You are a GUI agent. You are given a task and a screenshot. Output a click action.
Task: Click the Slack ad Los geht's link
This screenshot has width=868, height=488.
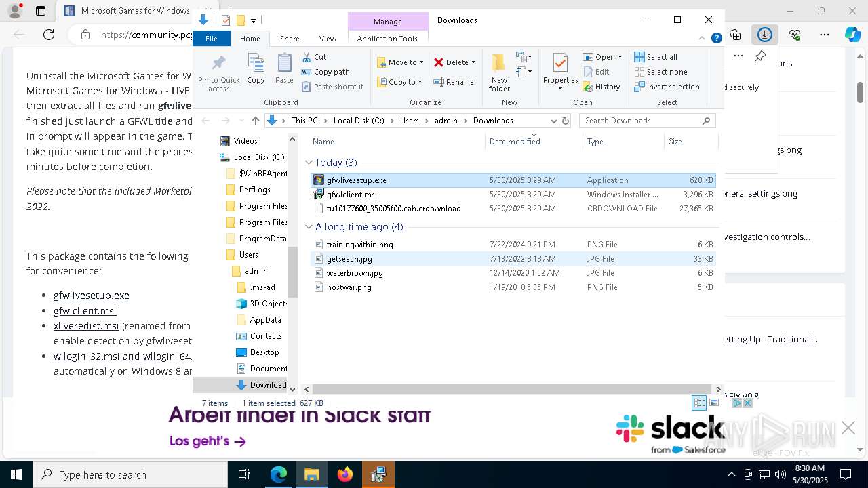208,441
